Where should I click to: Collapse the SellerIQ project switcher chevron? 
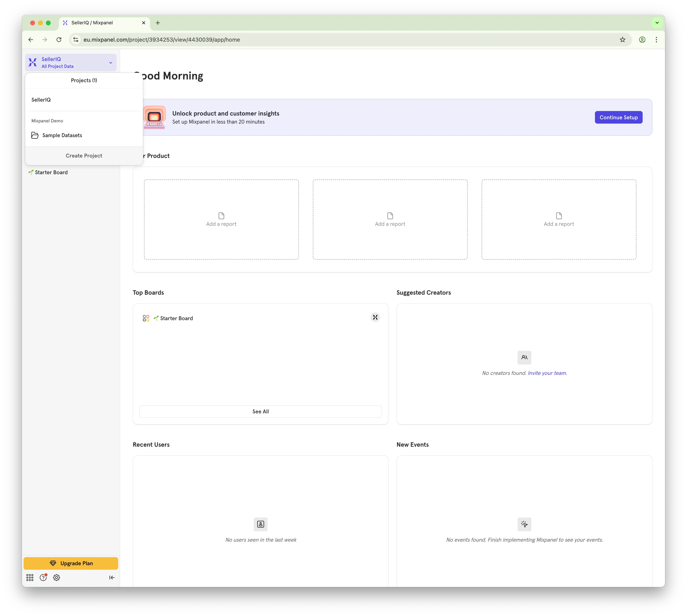pos(111,63)
